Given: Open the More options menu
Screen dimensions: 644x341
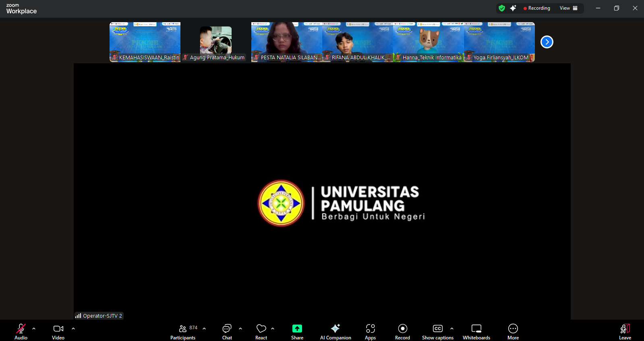Looking at the screenshot, I should [513, 331].
